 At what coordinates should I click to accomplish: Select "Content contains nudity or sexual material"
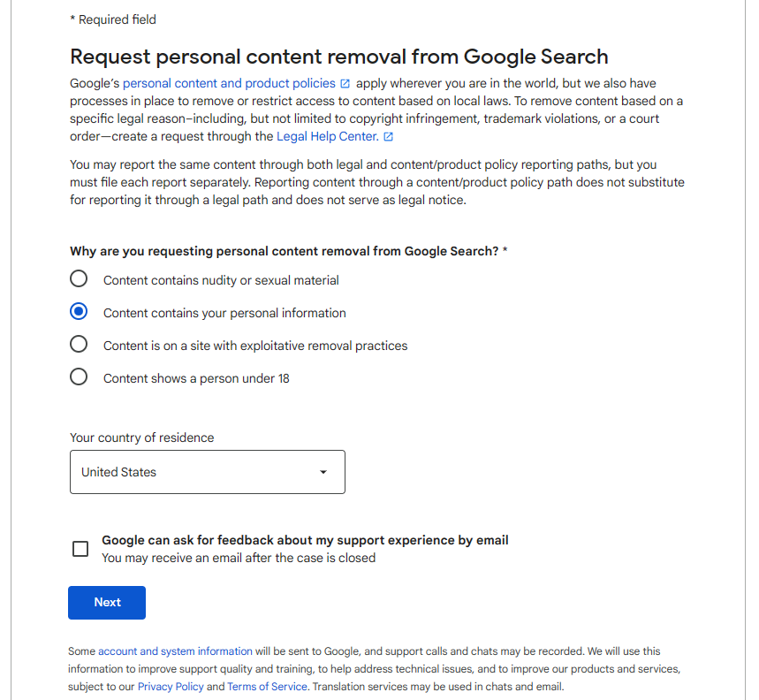point(79,278)
